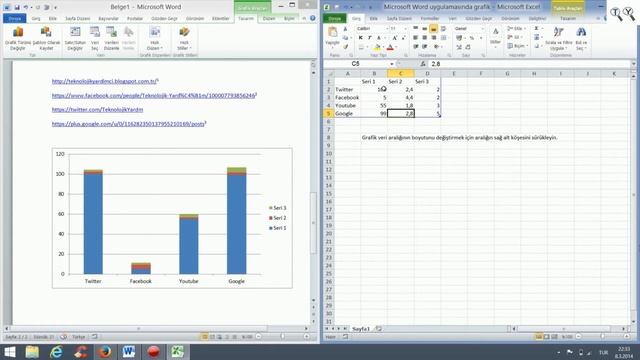Open Word help question mark icon
This screenshot has width=640, height=360.
click(313, 18)
